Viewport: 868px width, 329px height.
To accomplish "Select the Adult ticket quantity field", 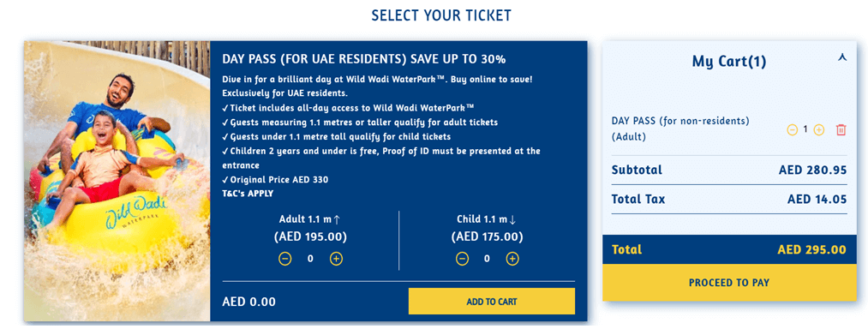I will [310, 258].
